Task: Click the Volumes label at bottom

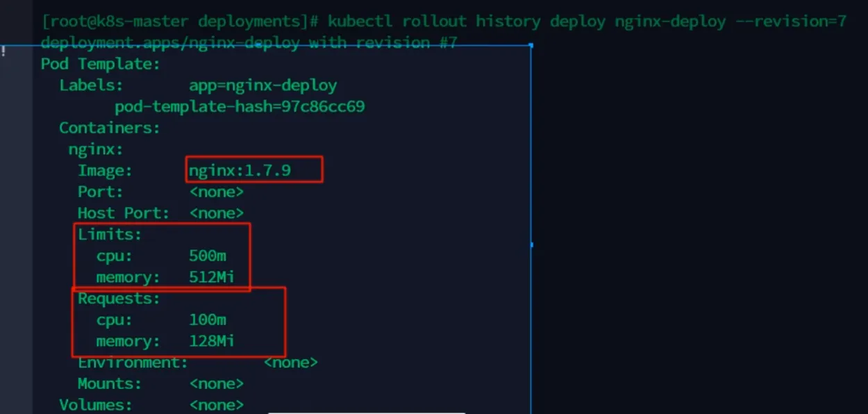Action: (95, 405)
